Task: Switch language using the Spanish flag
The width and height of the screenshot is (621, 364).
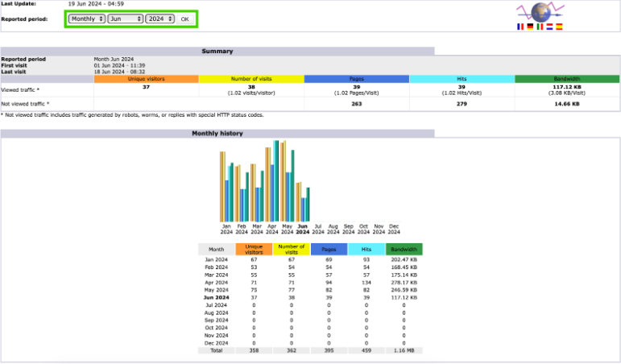Action: pos(558,27)
